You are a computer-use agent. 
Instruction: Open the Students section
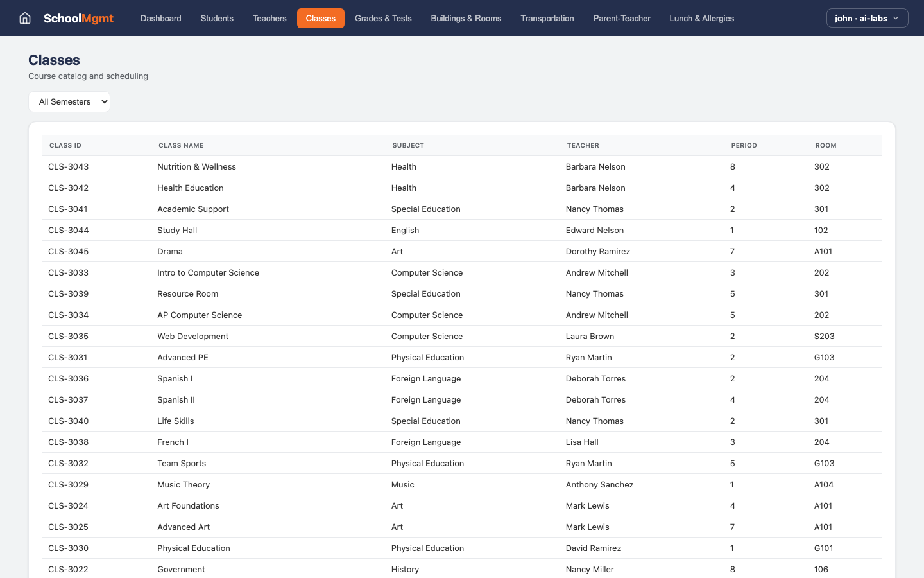point(217,18)
